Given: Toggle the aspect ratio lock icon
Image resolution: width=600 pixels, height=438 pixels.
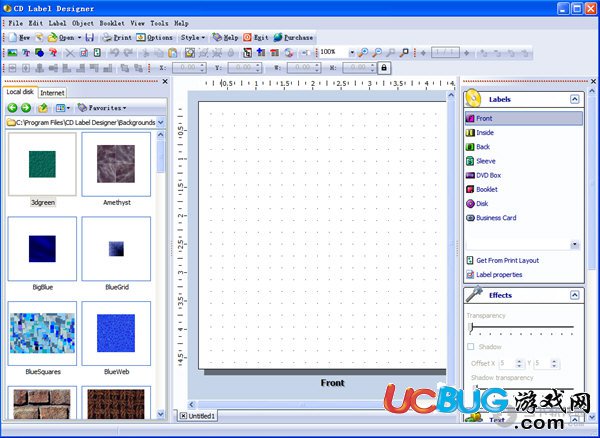Looking at the screenshot, I should [384, 68].
